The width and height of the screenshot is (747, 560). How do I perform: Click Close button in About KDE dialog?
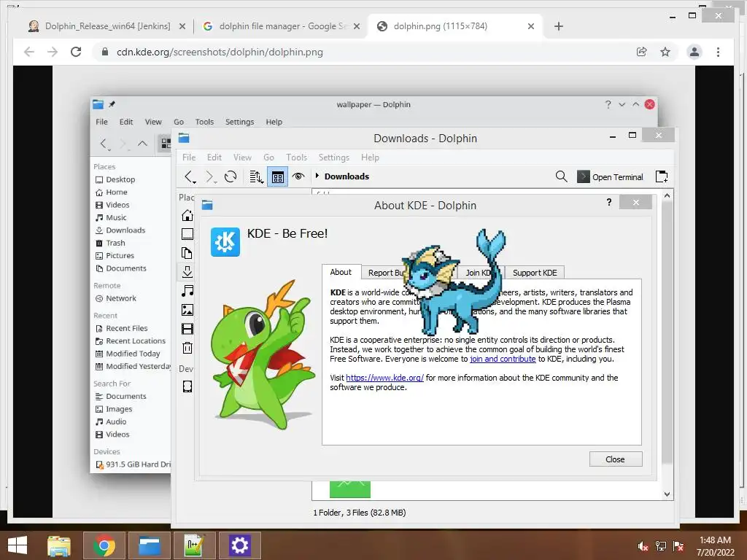point(616,459)
